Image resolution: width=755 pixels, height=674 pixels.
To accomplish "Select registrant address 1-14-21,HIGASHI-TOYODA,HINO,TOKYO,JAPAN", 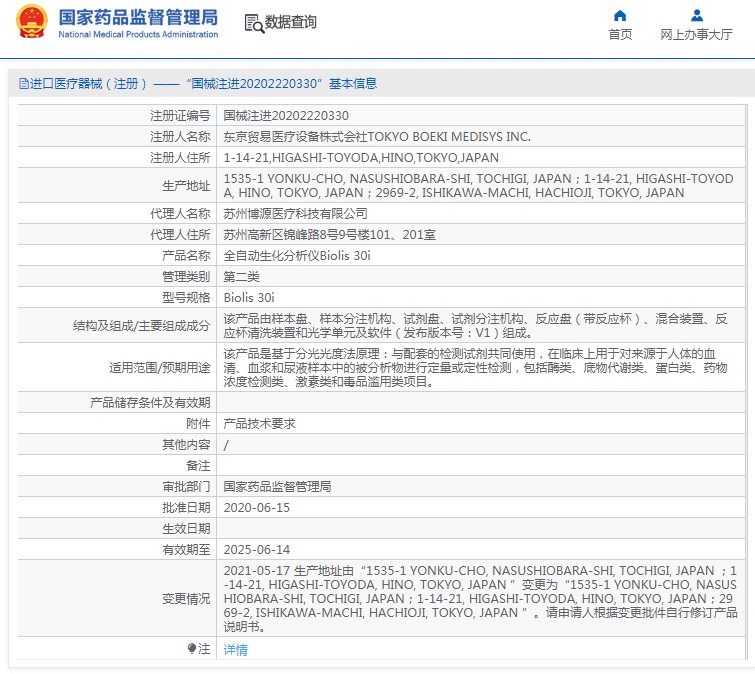I will (x=361, y=158).
